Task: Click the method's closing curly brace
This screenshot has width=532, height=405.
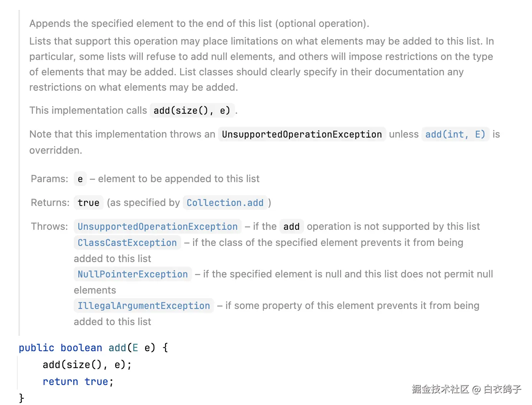Action: (21, 398)
